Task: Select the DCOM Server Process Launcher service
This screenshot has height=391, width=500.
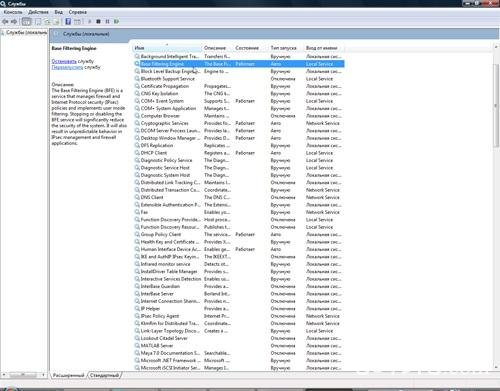Action: point(239,131)
